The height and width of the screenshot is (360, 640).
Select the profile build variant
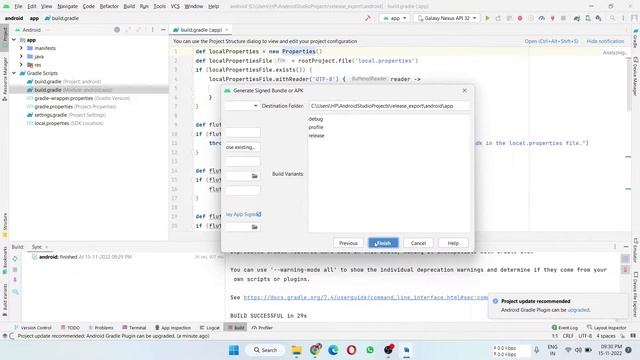click(316, 127)
